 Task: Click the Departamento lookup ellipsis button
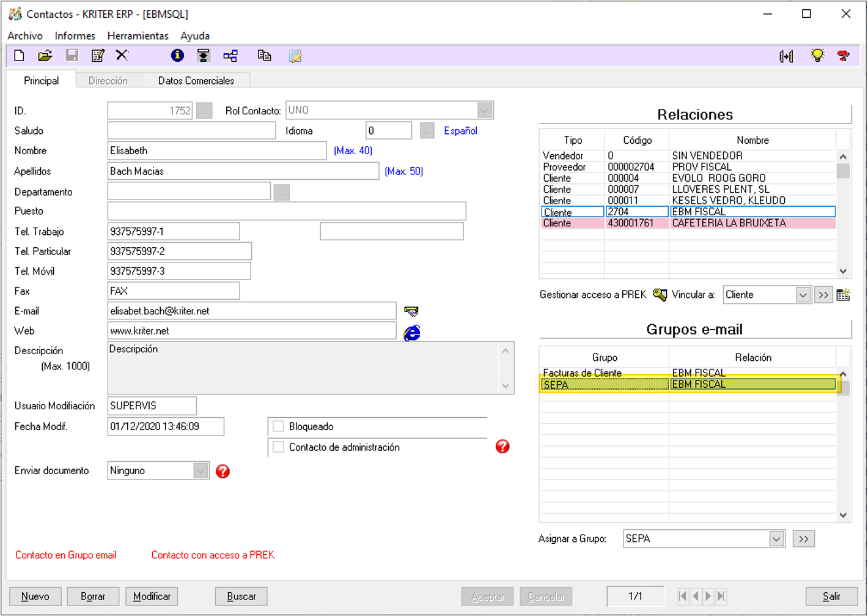[x=281, y=192]
